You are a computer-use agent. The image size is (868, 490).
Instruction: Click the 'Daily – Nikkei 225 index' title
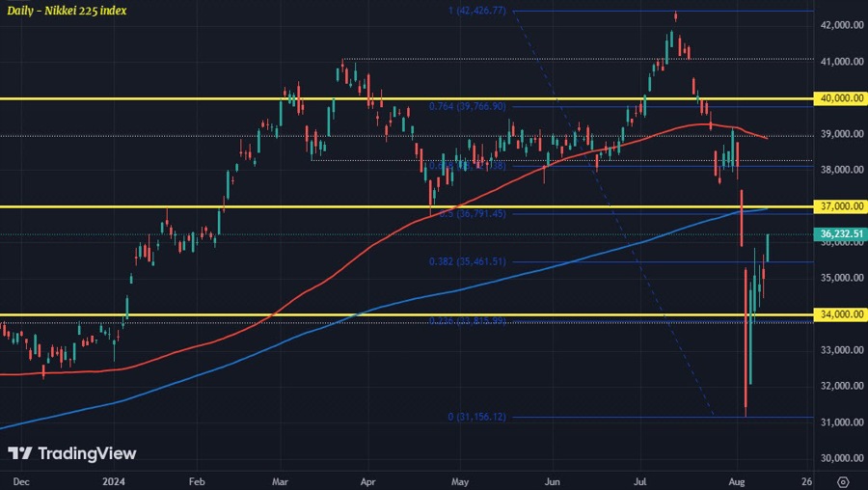[67, 11]
